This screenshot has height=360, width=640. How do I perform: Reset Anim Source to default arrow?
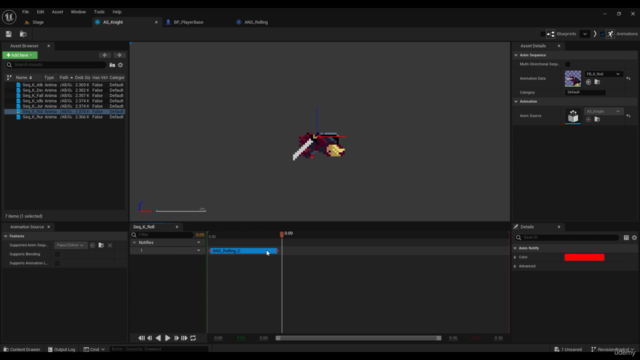pyautogui.click(x=629, y=116)
